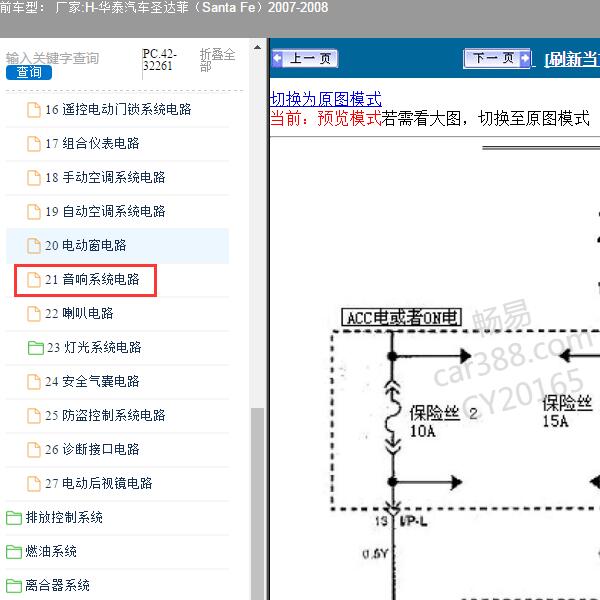
Task: Open 25 防盗控制系统电路
Action: (105, 415)
